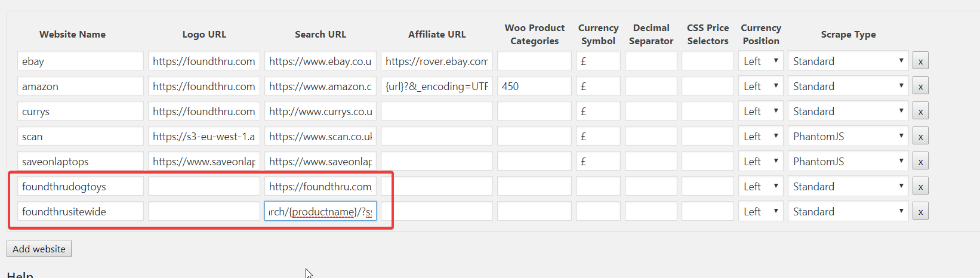
Task: Delete the amazon website row
Action: click(920, 87)
